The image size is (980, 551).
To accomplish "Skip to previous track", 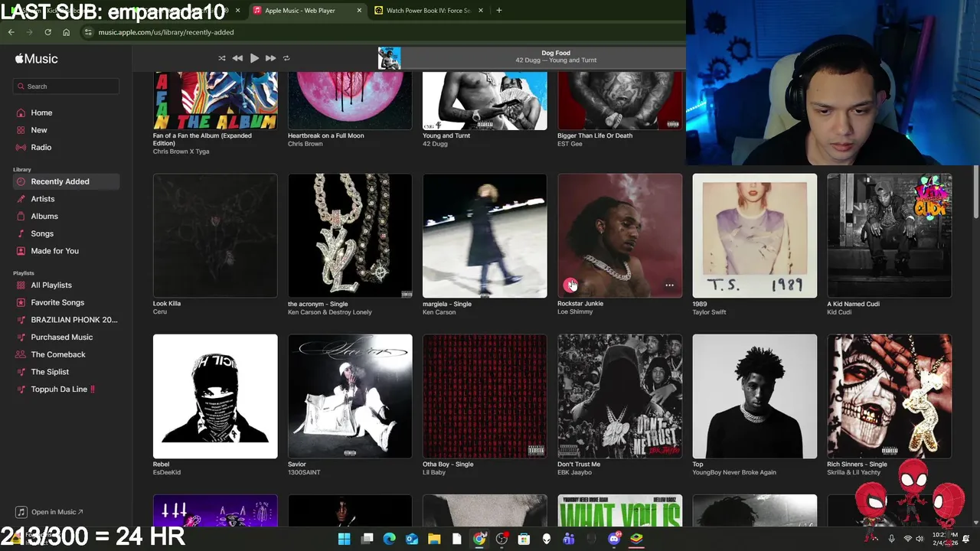I will pyautogui.click(x=237, y=58).
